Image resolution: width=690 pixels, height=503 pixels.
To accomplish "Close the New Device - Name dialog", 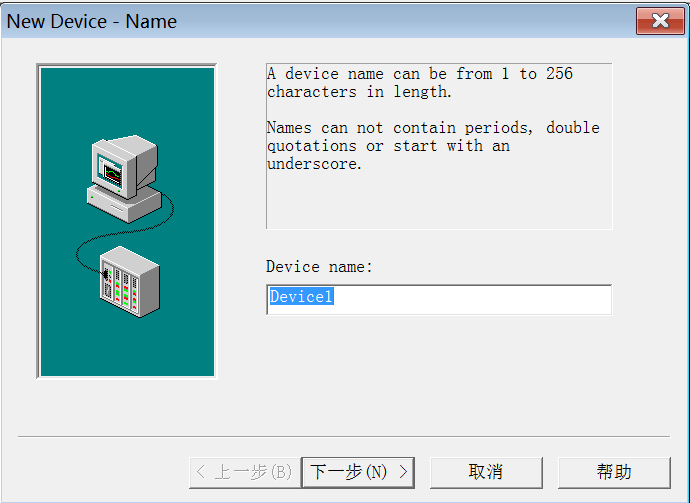I will (x=659, y=21).
